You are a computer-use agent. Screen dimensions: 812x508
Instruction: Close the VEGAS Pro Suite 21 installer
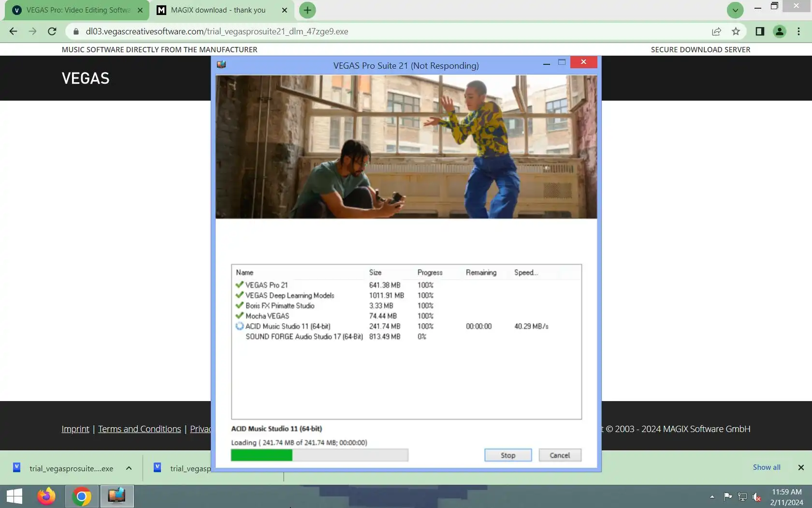click(x=583, y=62)
